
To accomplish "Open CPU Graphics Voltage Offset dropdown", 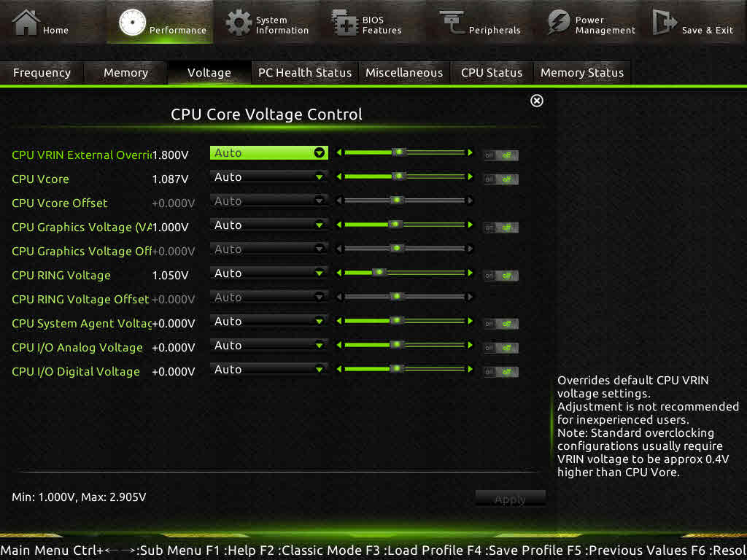I will [268, 249].
